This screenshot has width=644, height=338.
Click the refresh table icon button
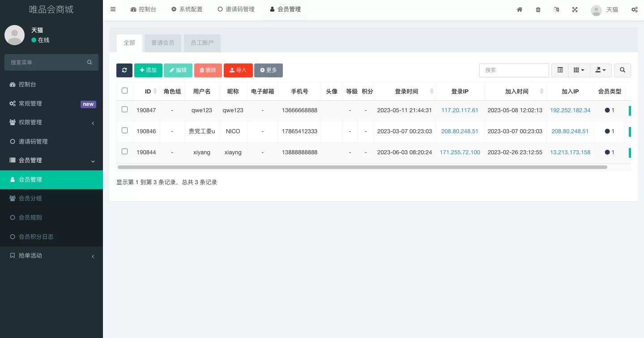pyautogui.click(x=124, y=70)
